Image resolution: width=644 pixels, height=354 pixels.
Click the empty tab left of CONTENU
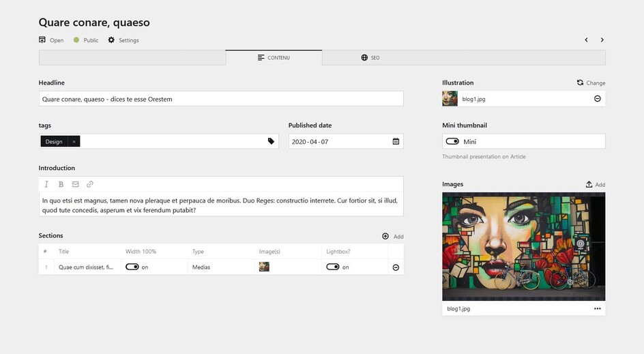pyautogui.click(x=132, y=57)
